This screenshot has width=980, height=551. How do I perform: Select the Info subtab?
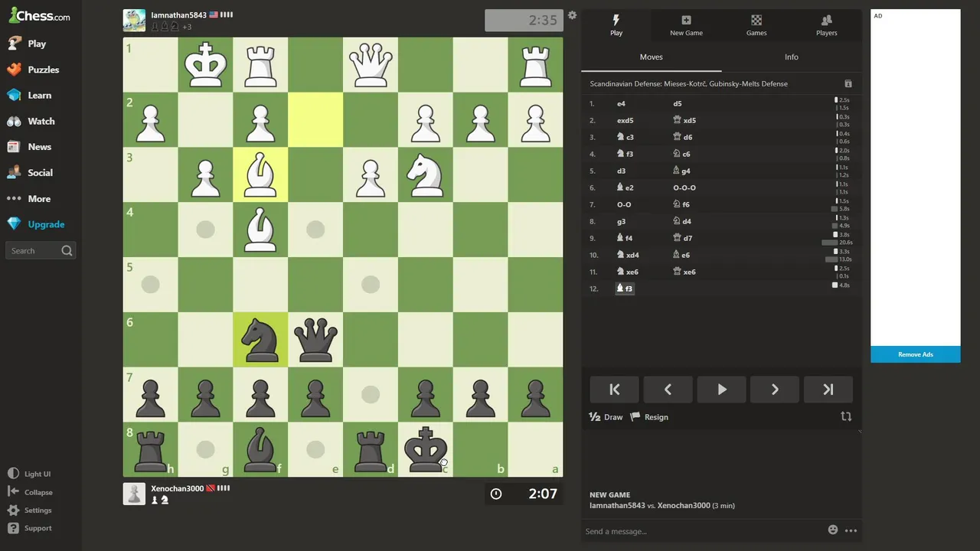click(x=792, y=57)
